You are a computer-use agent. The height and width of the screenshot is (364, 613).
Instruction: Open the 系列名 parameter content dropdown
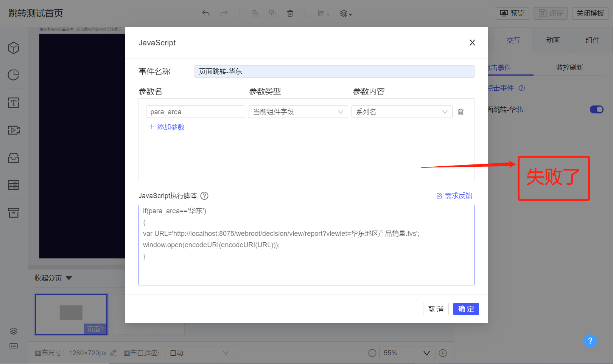401,112
